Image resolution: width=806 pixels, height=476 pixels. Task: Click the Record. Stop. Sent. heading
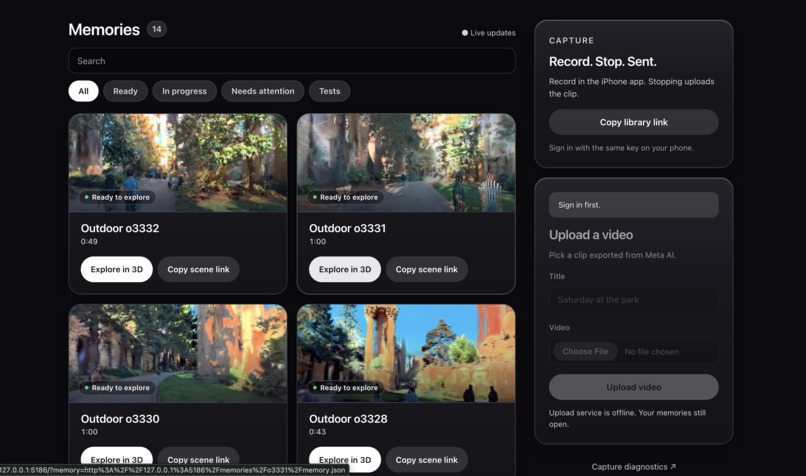(602, 62)
